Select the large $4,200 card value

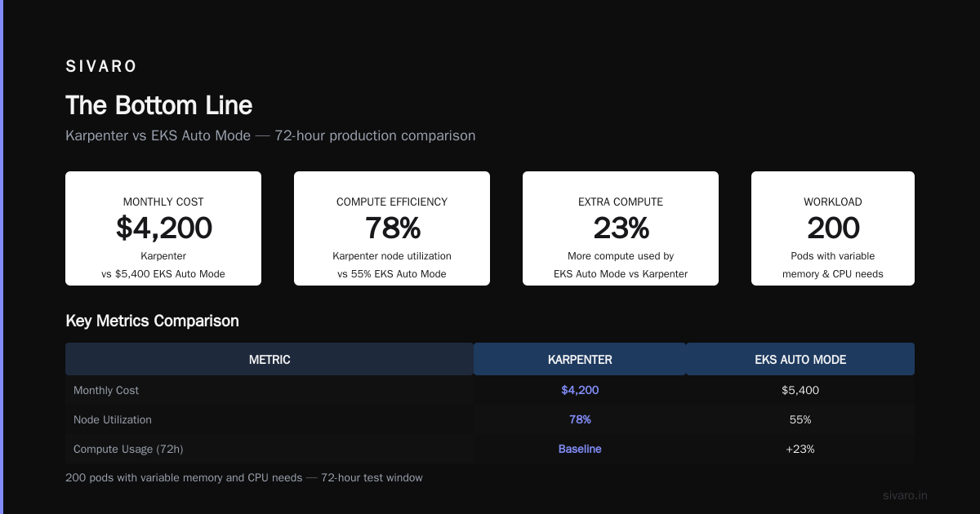click(x=163, y=228)
